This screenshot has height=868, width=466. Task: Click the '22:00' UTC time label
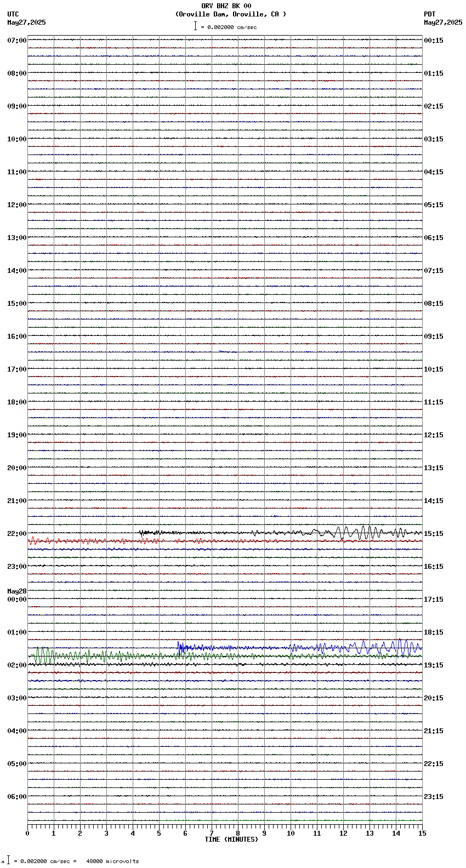pos(17,534)
